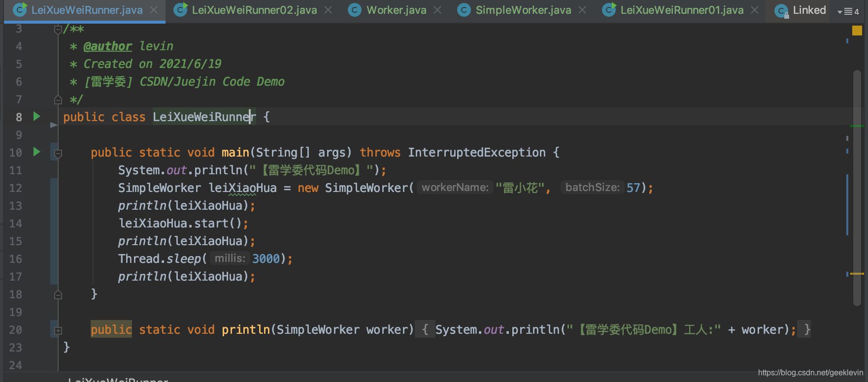Screen dimensions: 868x382
Task: Click the yellow inspection status indicator
Action: pos(857,31)
